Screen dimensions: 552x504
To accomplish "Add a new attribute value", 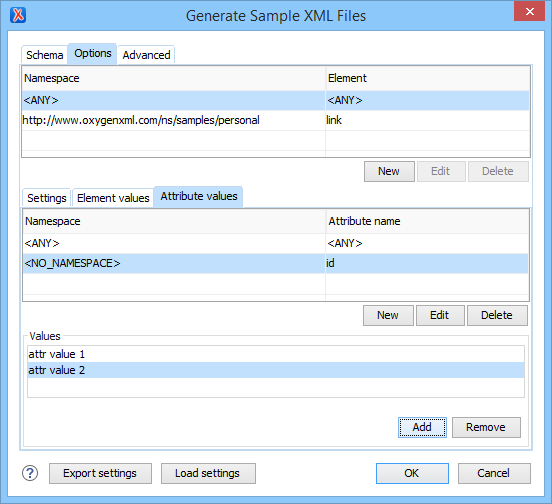I will (x=422, y=427).
